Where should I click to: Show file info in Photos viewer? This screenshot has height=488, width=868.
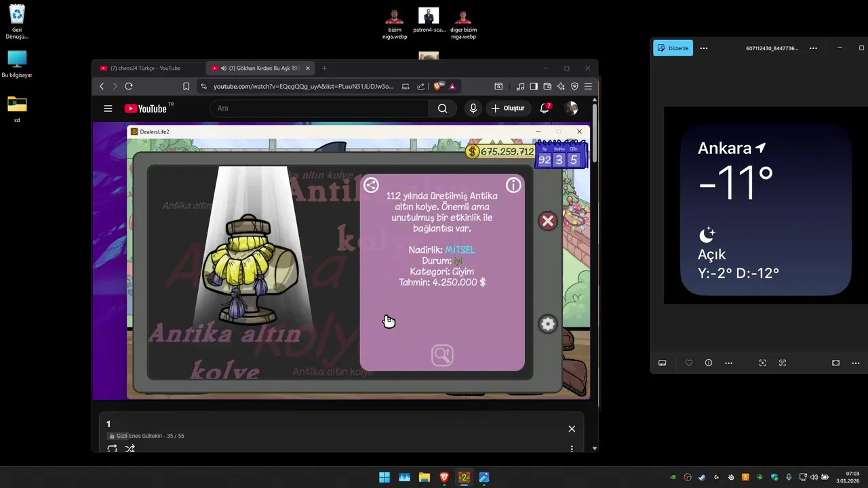pos(709,363)
